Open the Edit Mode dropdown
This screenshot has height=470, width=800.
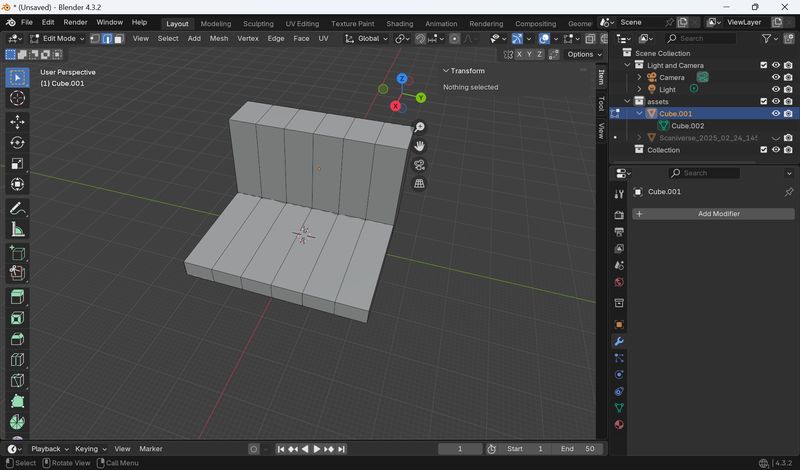pos(57,39)
